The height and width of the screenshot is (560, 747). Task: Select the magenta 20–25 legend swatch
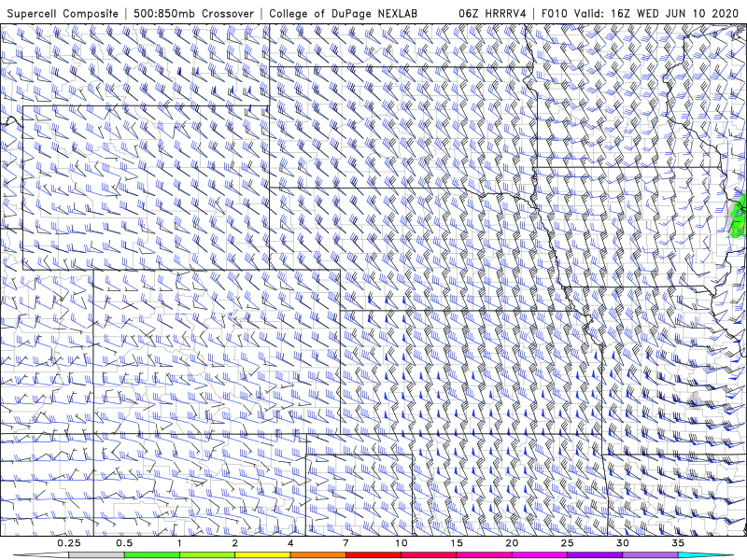coord(540,555)
